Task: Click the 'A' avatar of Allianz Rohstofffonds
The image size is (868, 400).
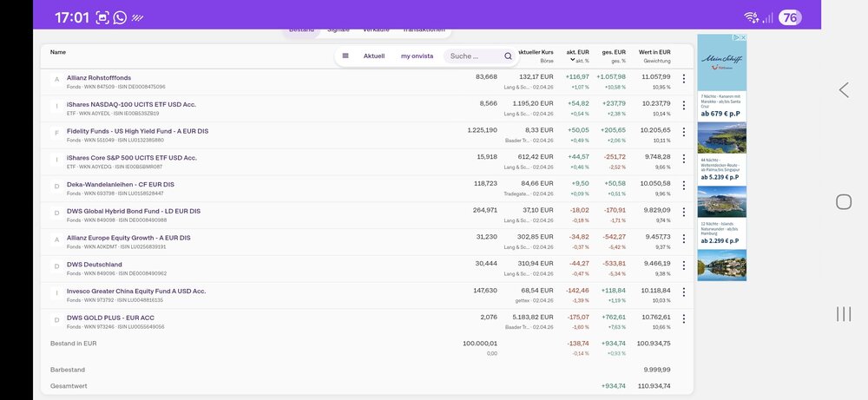Action: point(56,80)
